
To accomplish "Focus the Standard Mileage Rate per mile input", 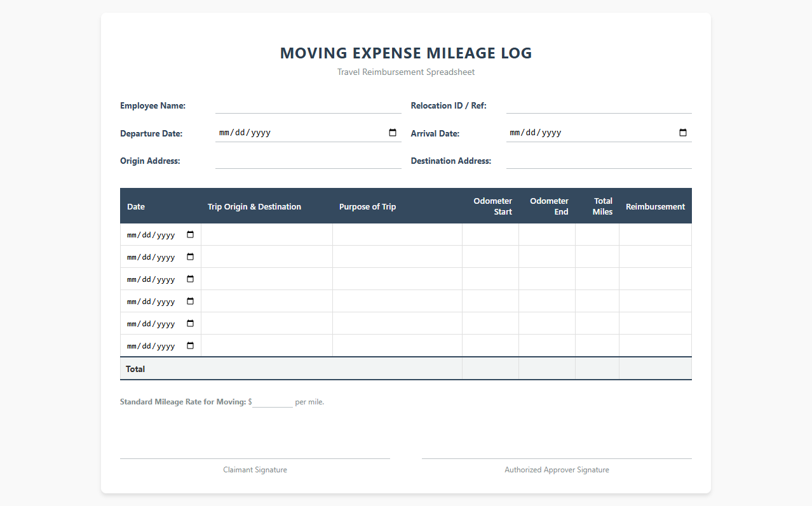I will (x=273, y=402).
